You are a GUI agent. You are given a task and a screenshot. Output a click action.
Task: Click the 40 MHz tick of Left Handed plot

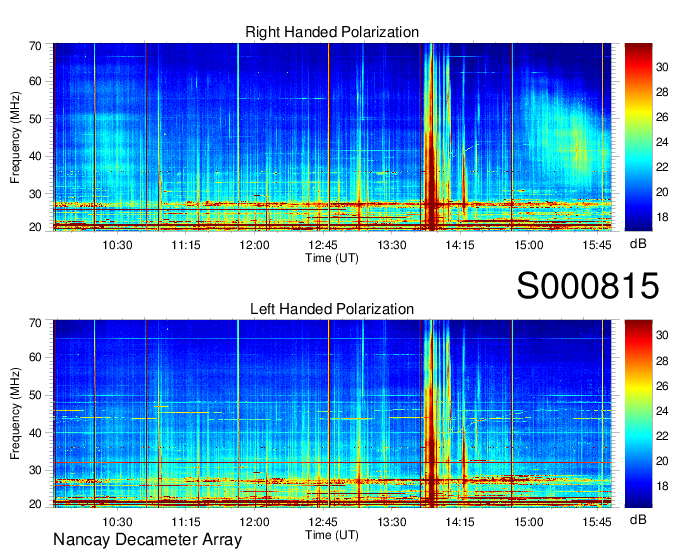[x=35, y=433]
